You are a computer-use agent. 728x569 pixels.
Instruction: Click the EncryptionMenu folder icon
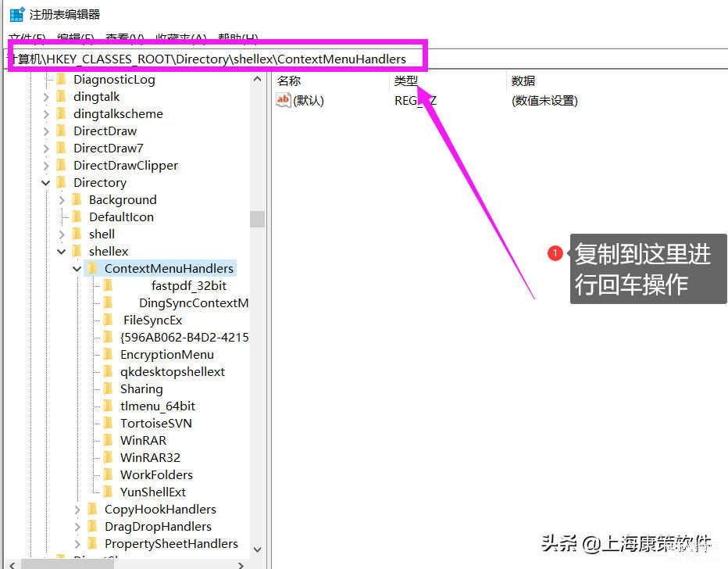coord(108,354)
